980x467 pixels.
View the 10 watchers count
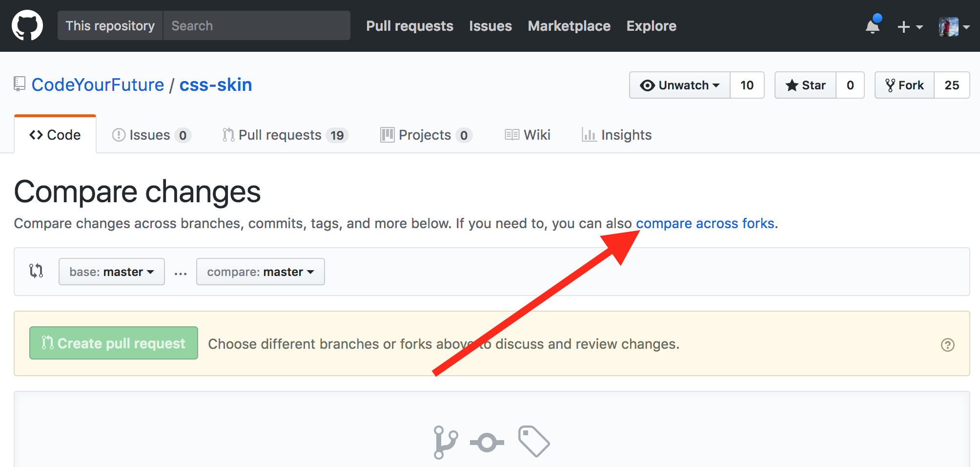pos(747,85)
